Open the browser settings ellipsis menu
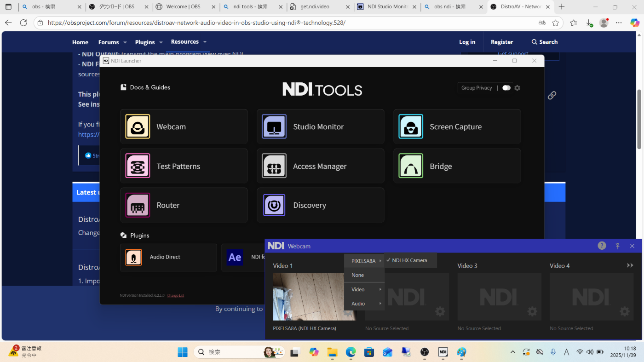The height and width of the screenshot is (362, 644). click(x=619, y=23)
